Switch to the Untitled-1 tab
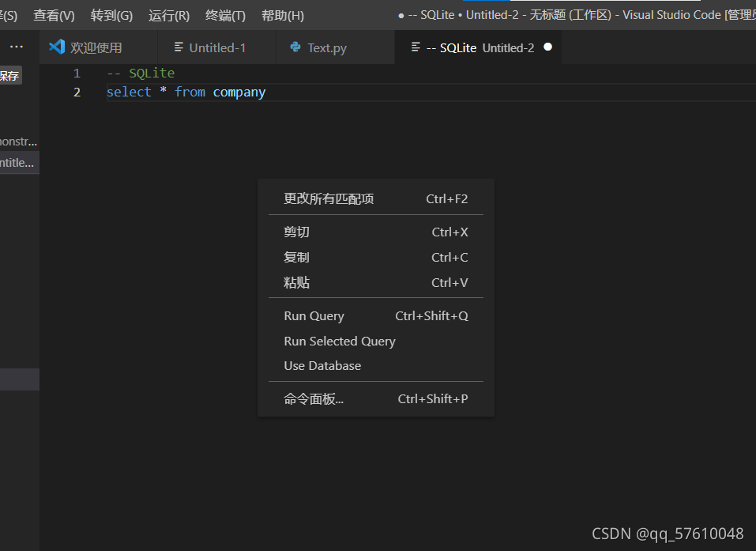756x551 pixels. coord(217,47)
